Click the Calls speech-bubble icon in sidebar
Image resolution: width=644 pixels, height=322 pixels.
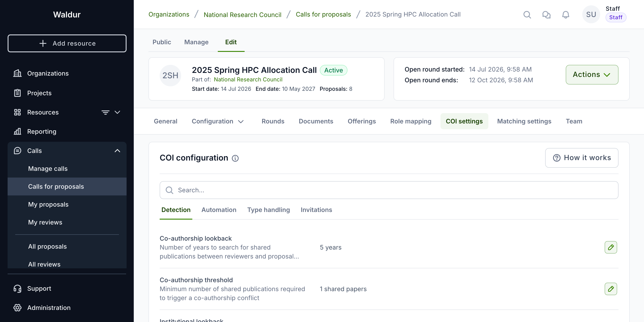point(17,151)
